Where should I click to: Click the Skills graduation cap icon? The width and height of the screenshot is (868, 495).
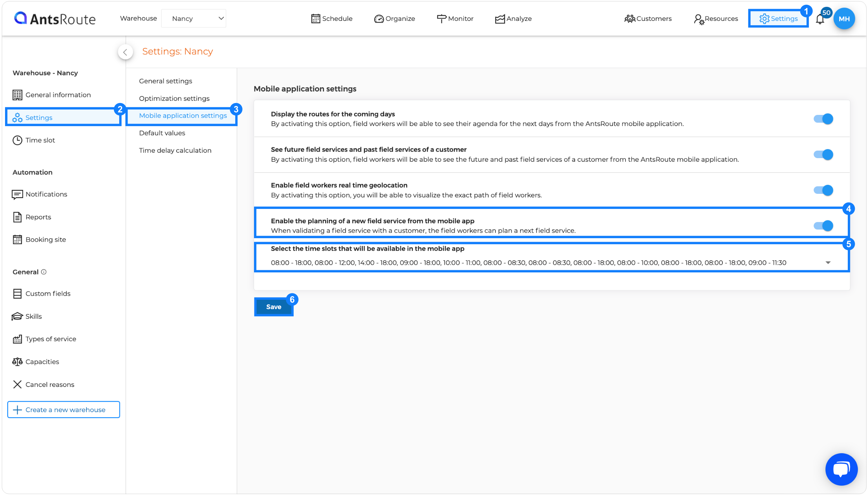click(x=17, y=316)
